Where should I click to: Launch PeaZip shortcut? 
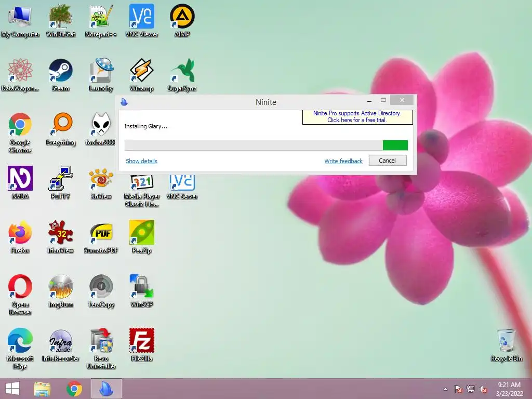tap(142, 237)
